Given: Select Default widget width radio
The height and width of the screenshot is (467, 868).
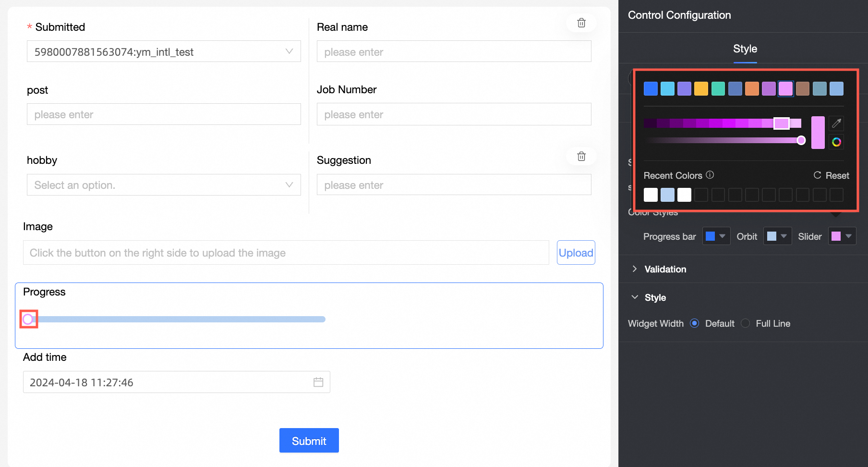Looking at the screenshot, I should [x=694, y=323].
